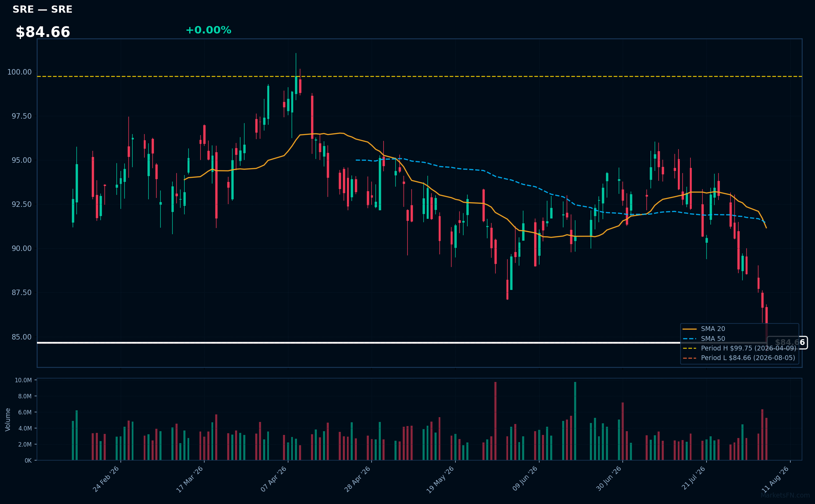Click the 97.50 price axis label
The image size is (815, 504).
22,116
